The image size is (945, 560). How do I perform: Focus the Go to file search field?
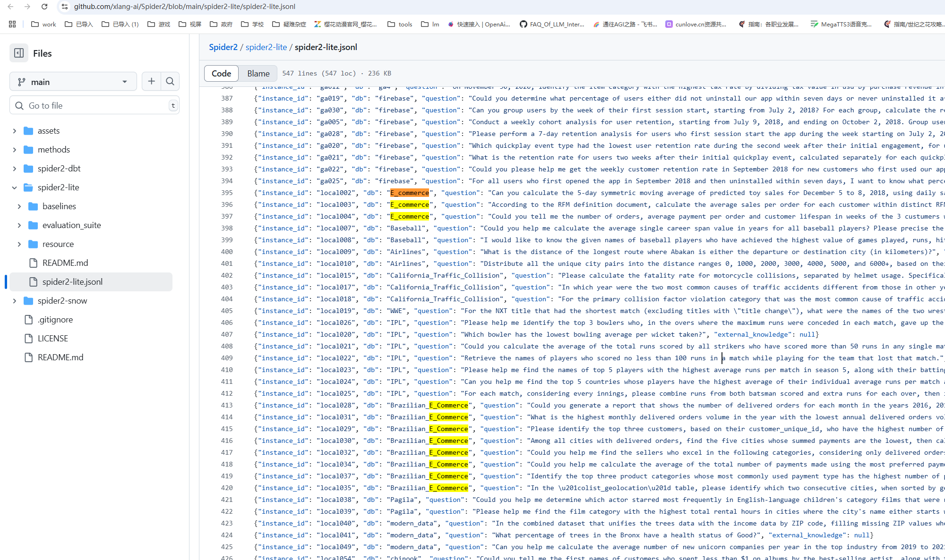coord(94,105)
